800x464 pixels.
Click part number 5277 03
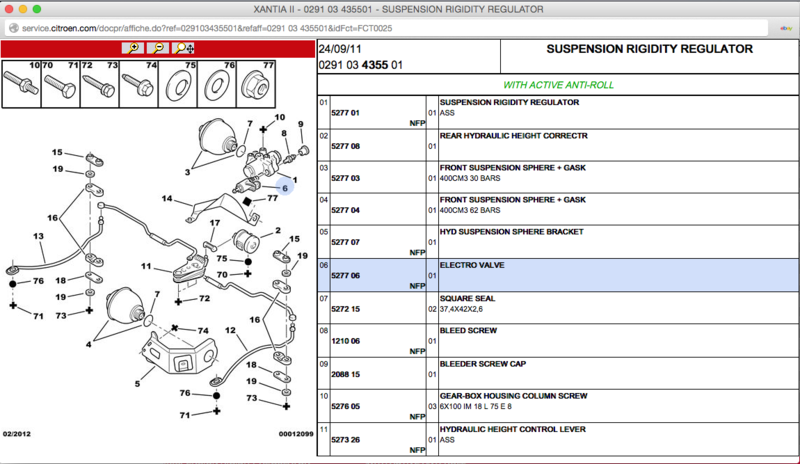pyautogui.click(x=345, y=178)
